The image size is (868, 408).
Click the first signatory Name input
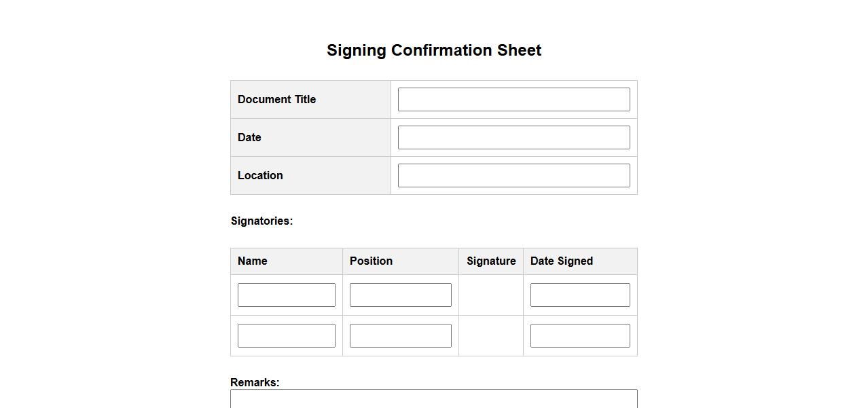point(286,295)
